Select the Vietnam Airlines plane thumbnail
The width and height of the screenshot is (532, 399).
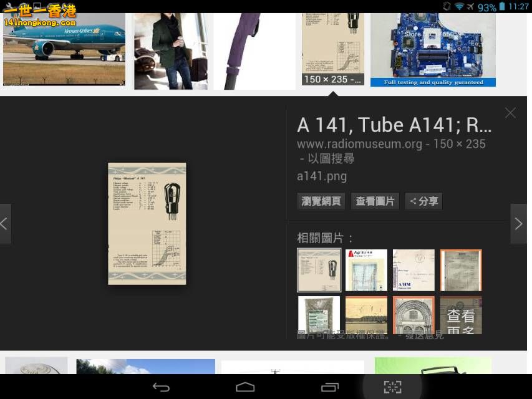pyautogui.click(x=64, y=49)
